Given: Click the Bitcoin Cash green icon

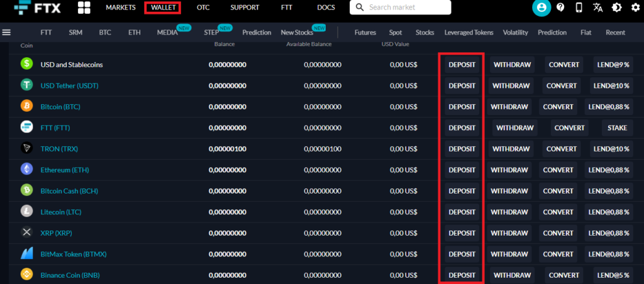Looking at the screenshot, I should click(26, 191).
